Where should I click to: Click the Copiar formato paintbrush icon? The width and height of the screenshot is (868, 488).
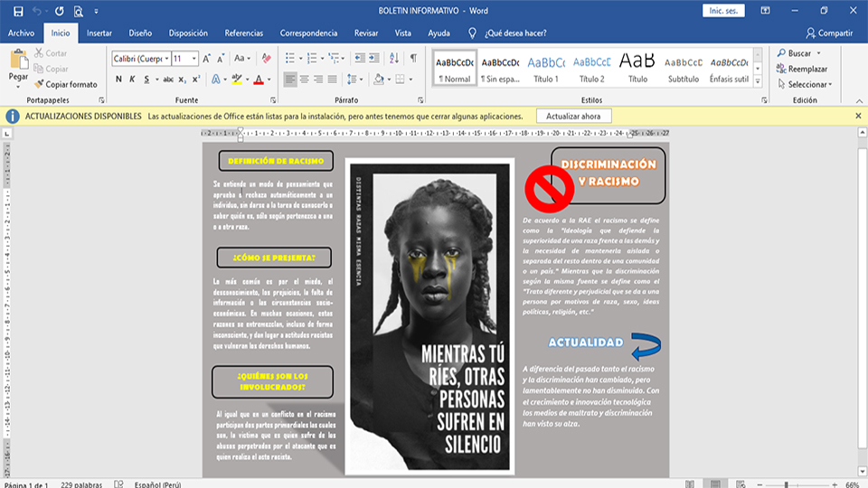39,84
